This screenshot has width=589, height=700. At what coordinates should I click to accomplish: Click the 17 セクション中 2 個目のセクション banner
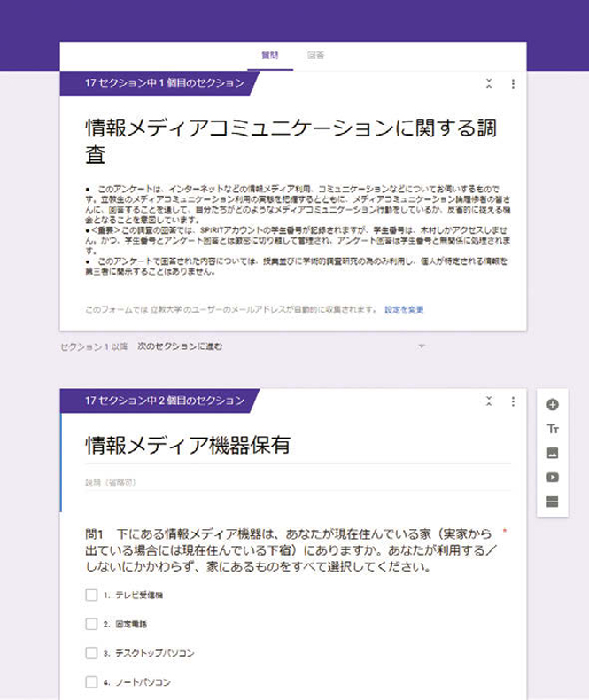(160, 401)
